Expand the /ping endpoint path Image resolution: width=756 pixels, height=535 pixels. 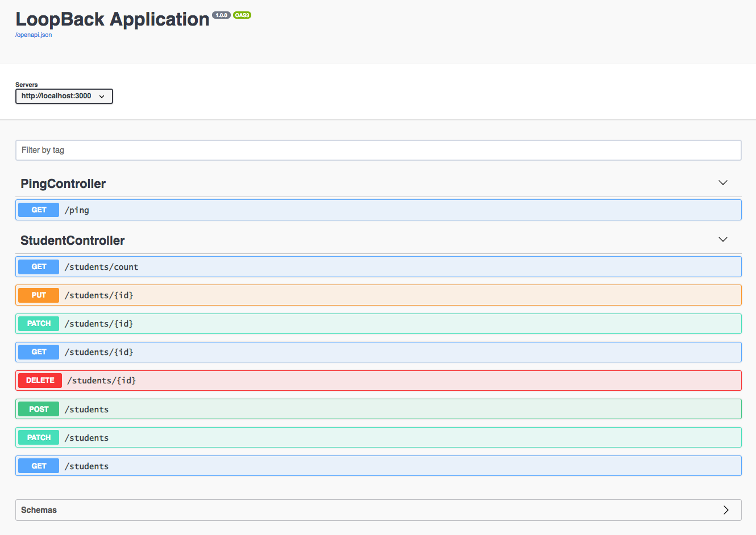coord(77,210)
